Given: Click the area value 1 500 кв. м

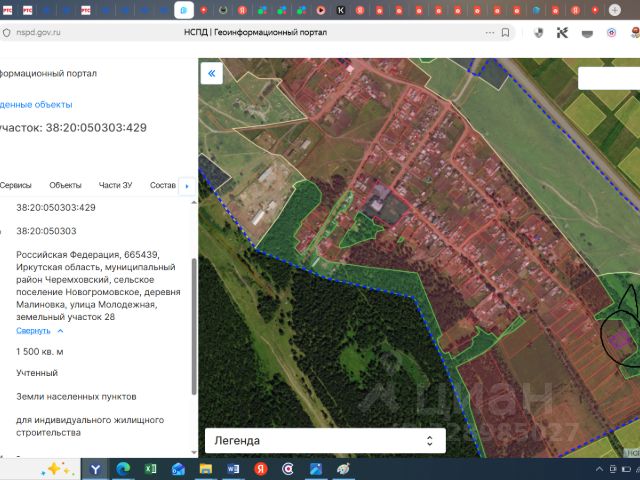Looking at the screenshot, I should [x=40, y=352].
